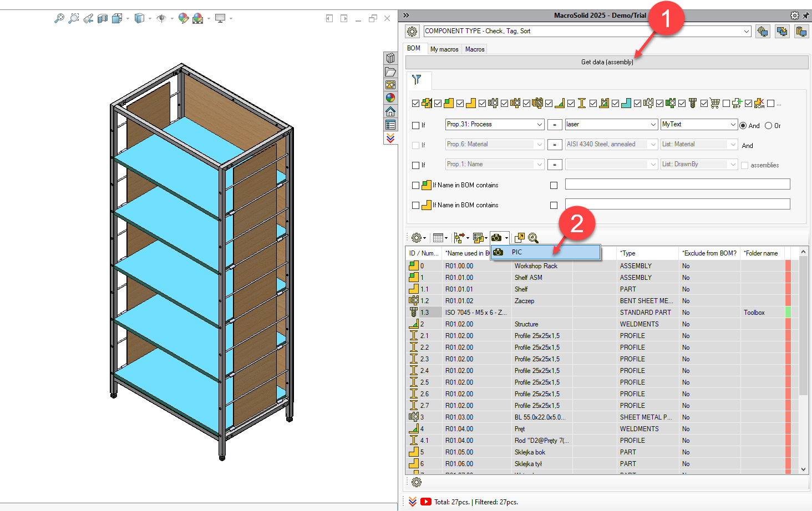Switch to the My macros tab
The image size is (812, 511).
pyautogui.click(x=444, y=49)
